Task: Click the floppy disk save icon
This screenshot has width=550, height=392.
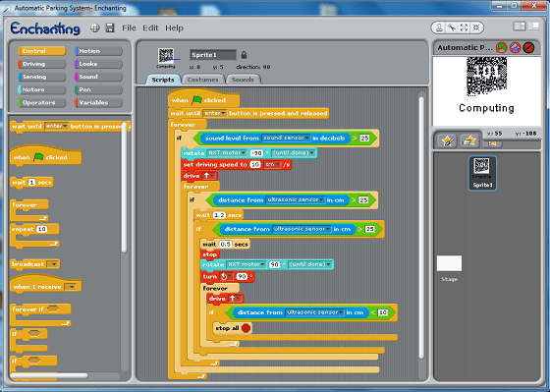Action: 110,28
